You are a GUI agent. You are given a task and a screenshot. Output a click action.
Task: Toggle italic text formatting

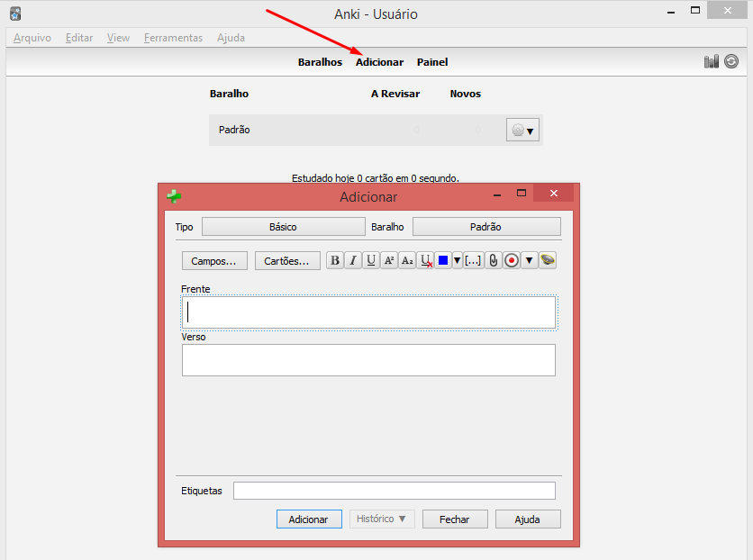(353, 260)
